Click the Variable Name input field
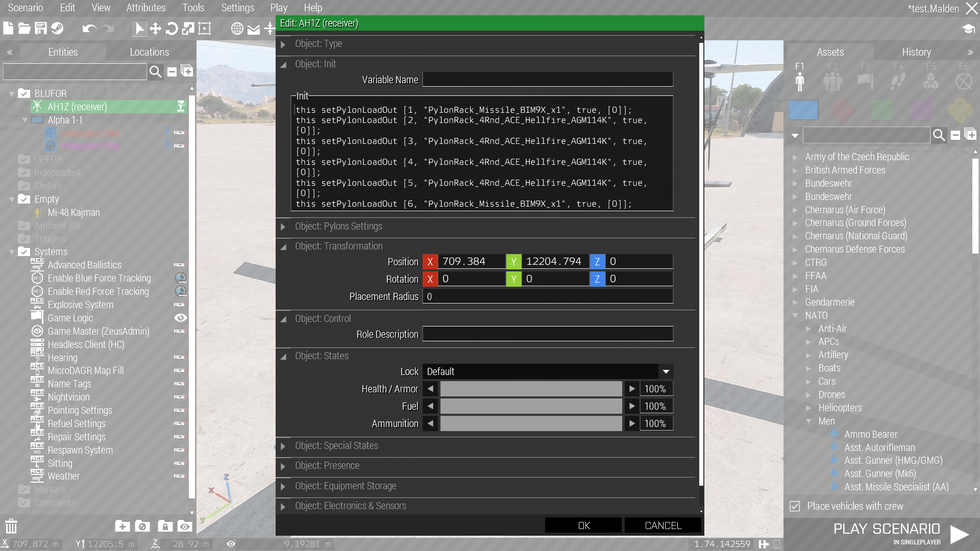Image resolution: width=980 pixels, height=551 pixels. (x=547, y=80)
